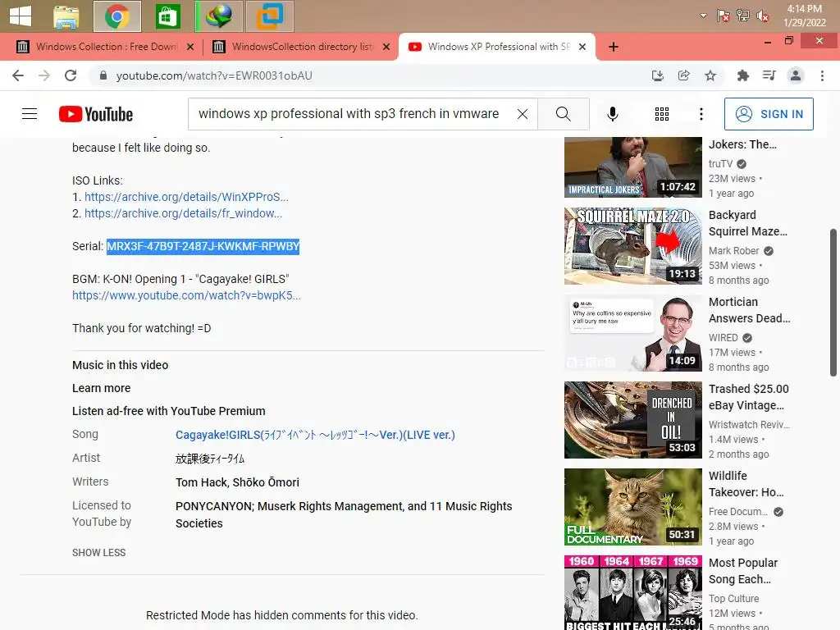The height and width of the screenshot is (630, 840).
Task: Open the archive.org fr_window link
Action: pos(183,213)
